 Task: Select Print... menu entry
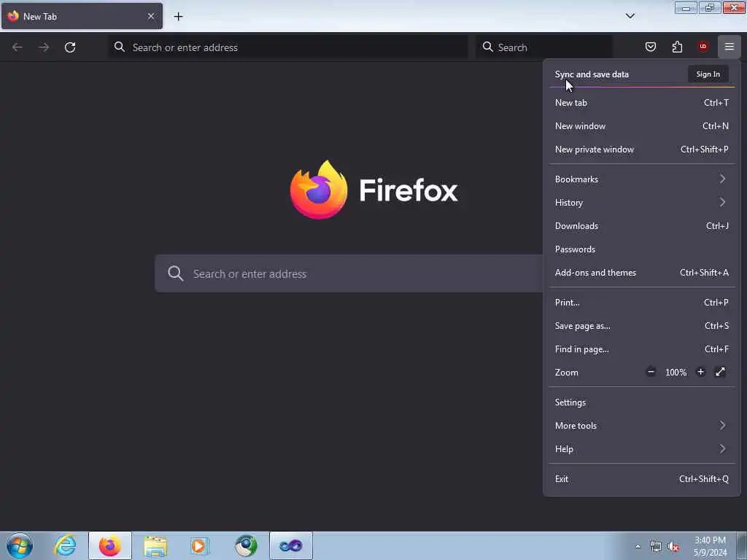coord(641,303)
